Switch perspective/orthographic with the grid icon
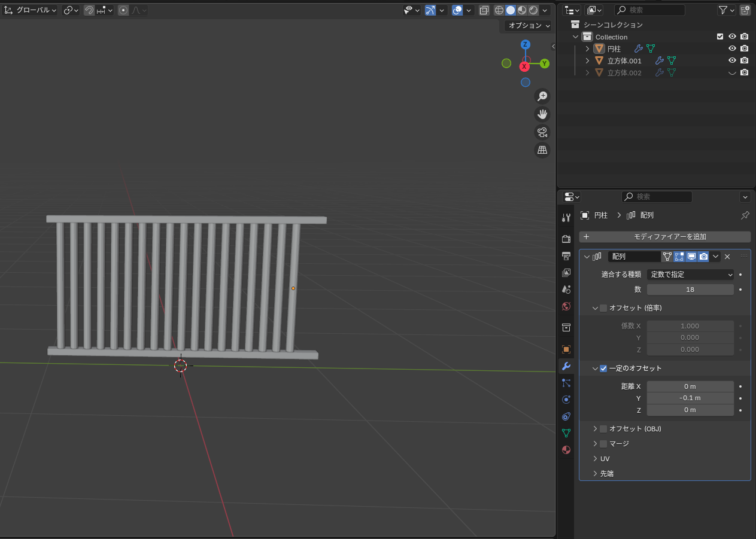Image resolution: width=756 pixels, height=539 pixels. [x=542, y=150]
